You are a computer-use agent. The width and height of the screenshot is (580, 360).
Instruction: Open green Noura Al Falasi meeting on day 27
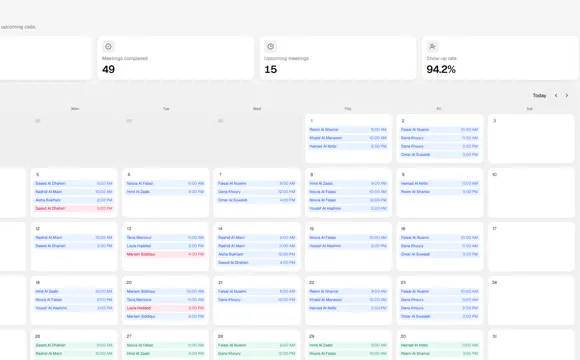(x=165, y=345)
